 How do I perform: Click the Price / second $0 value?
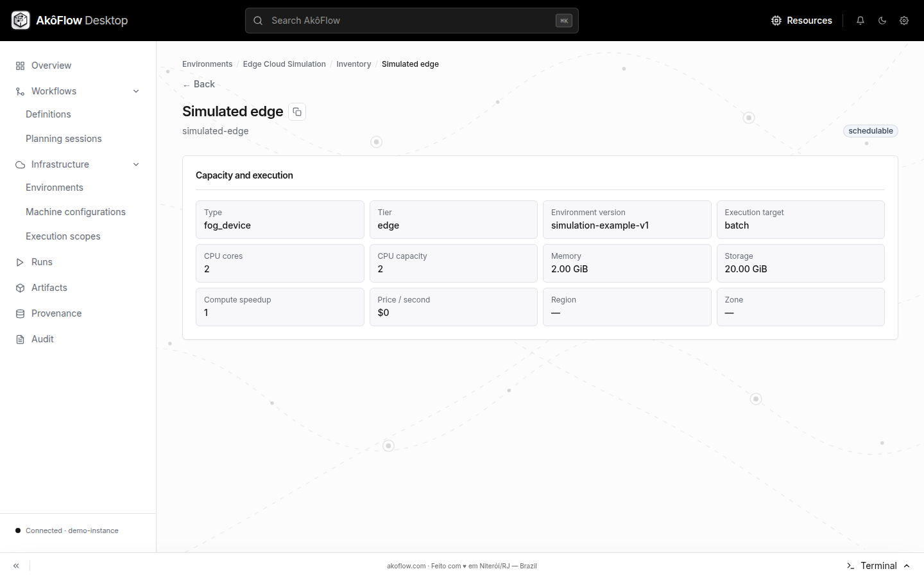[383, 313]
